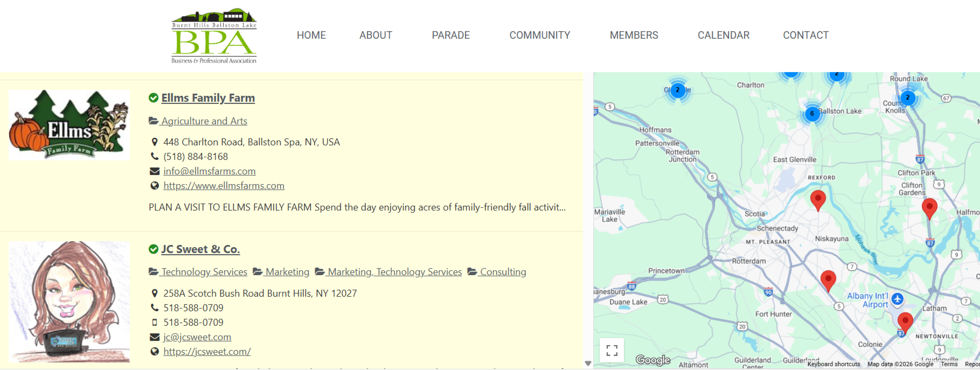Go to the Parade page
Viewport: 980px width, 370px height.
tap(450, 36)
